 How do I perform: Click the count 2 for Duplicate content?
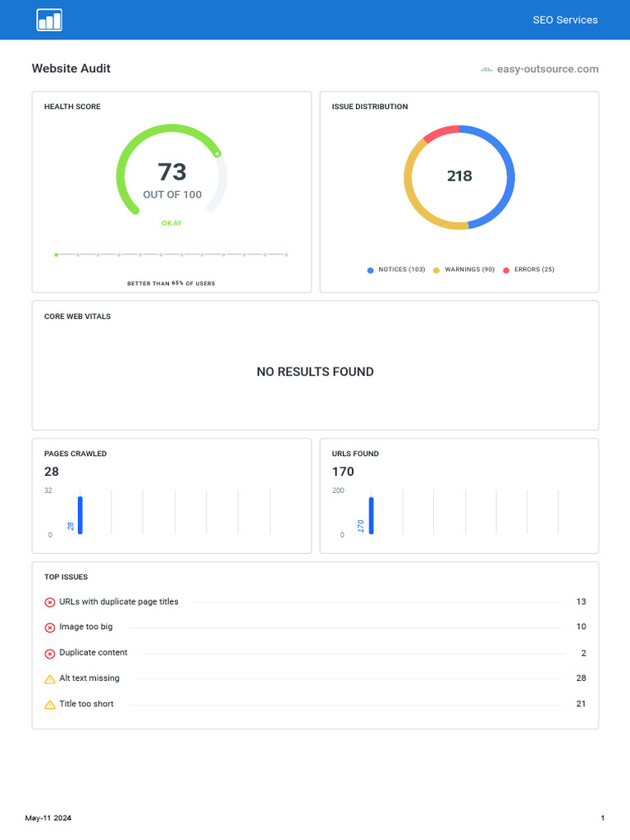coord(583,653)
